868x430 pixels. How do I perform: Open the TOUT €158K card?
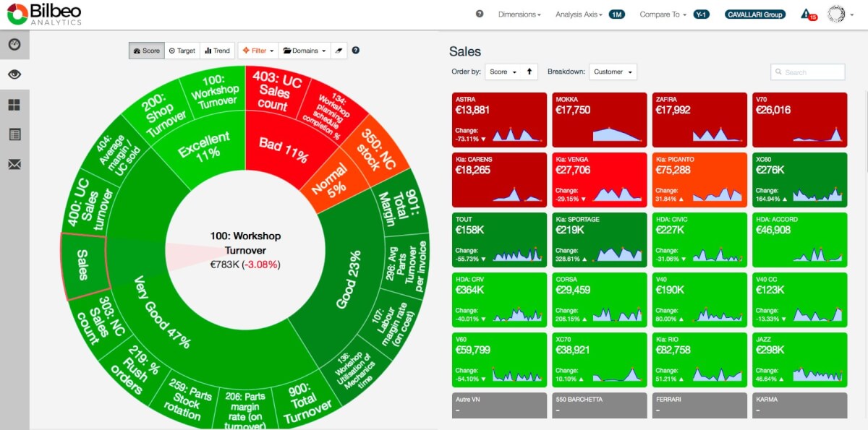(498, 240)
